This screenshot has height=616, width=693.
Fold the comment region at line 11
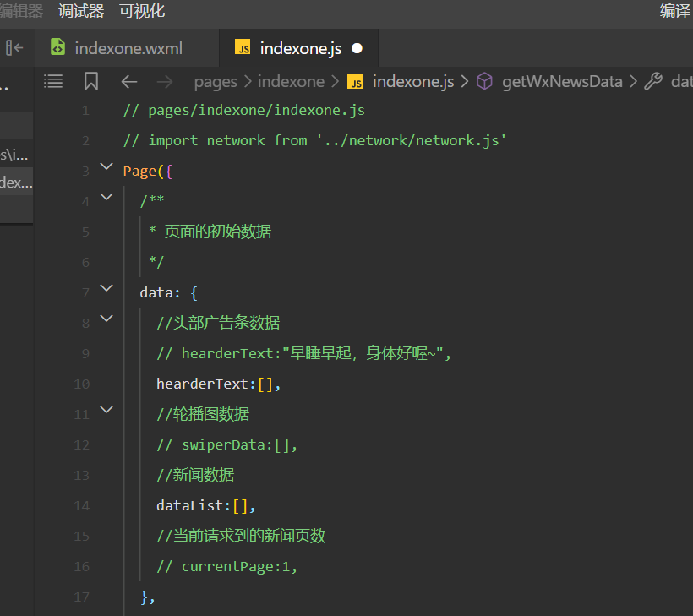click(106, 411)
